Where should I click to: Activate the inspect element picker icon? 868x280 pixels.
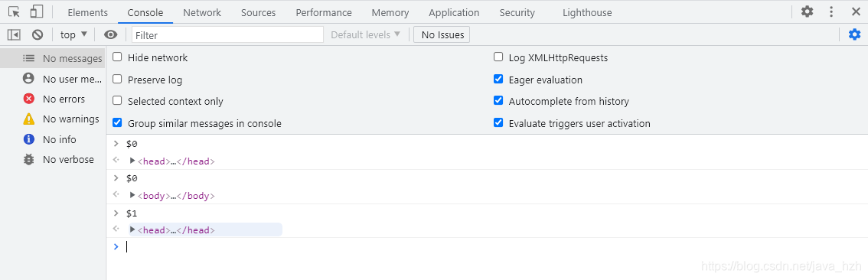[x=15, y=11]
